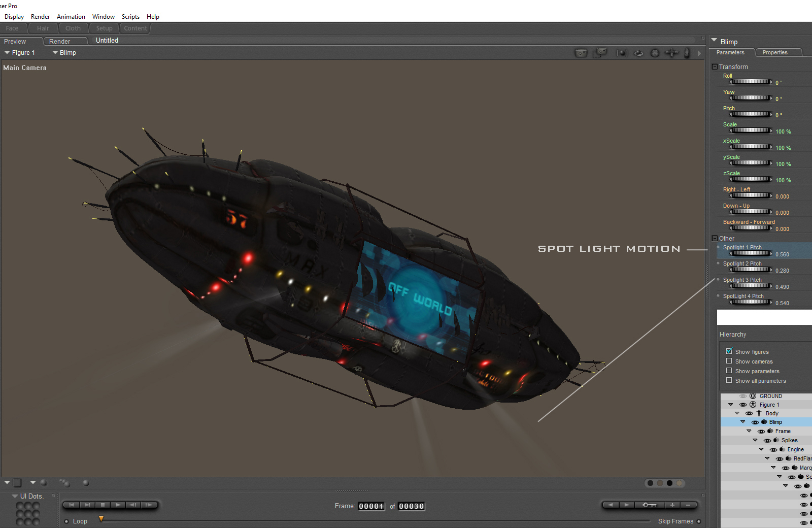Collapse the Transform parameter group

tap(715, 67)
